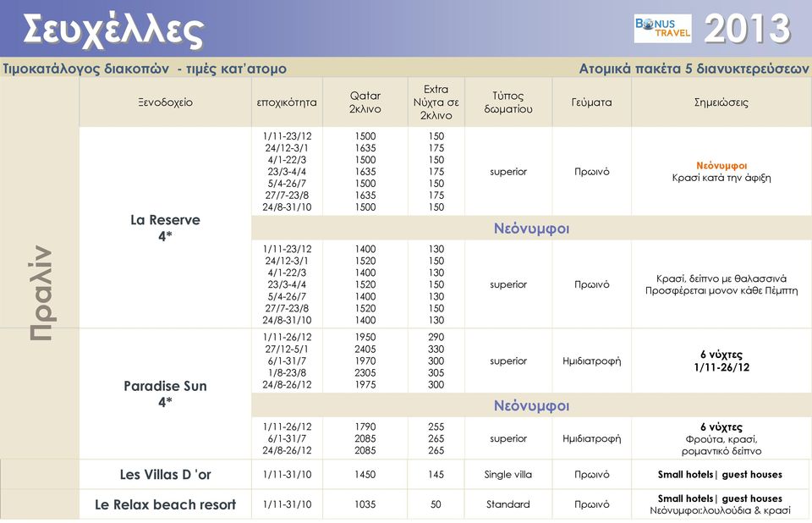
Task: Select the Κρασί, δείπνο με θαλασσινά note
Action: [x=721, y=279]
